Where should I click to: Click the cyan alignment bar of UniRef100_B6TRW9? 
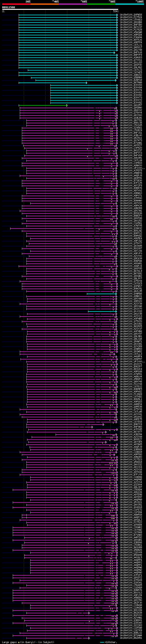pos(53,83)
